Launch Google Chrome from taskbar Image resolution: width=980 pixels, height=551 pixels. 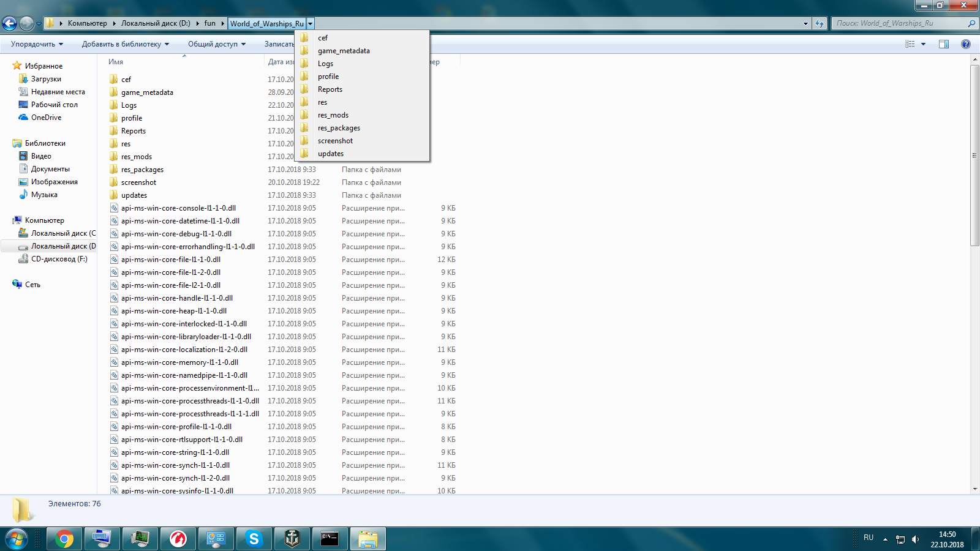tap(64, 539)
